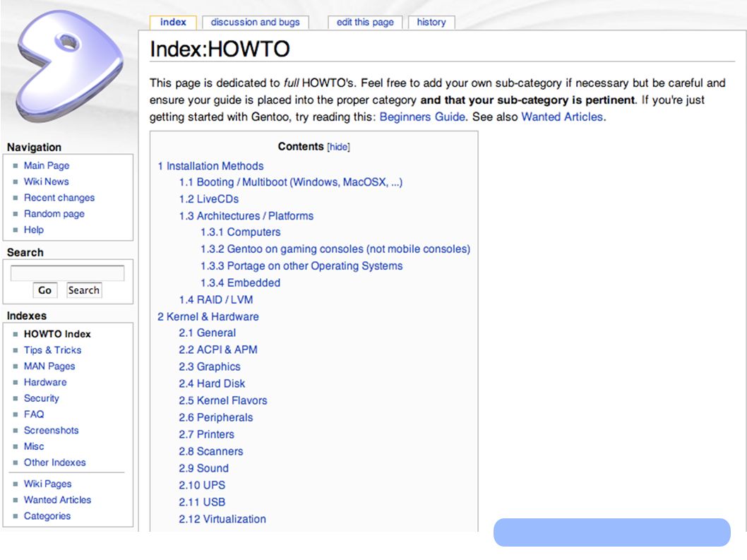View the history tab
The height and width of the screenshot is (560, 747).
tap(431, 23)
